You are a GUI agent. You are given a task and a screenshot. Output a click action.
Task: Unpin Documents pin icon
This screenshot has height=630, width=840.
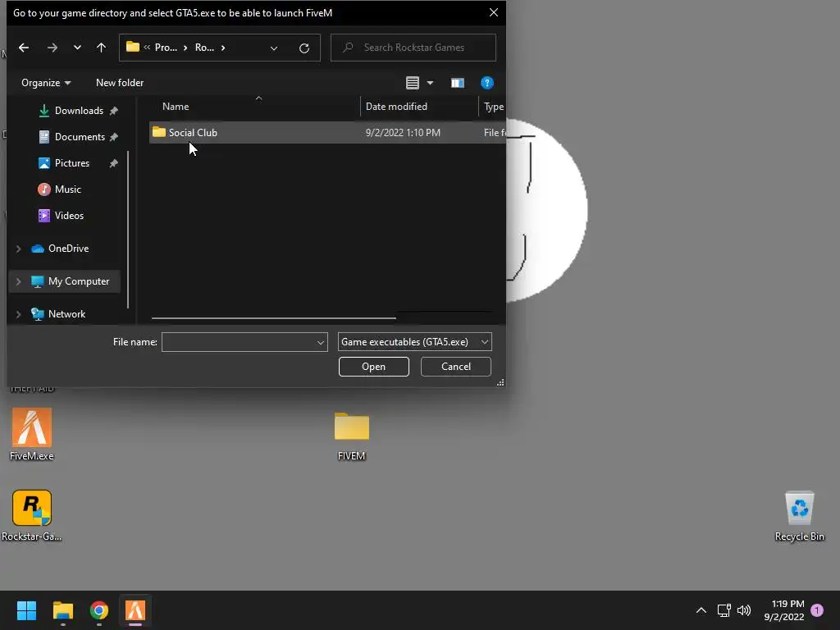click(x=113, y=137)
